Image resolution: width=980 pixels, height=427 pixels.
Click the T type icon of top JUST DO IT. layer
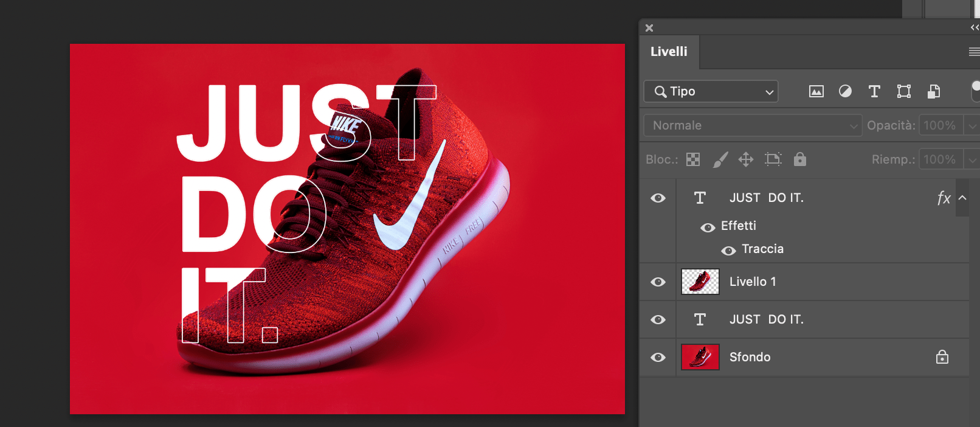pos(700,198)
